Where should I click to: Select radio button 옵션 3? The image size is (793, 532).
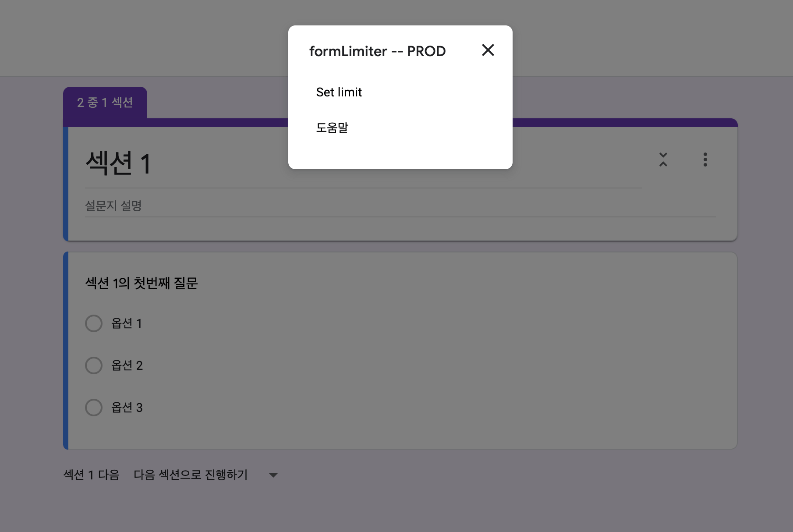coord(94,408)
